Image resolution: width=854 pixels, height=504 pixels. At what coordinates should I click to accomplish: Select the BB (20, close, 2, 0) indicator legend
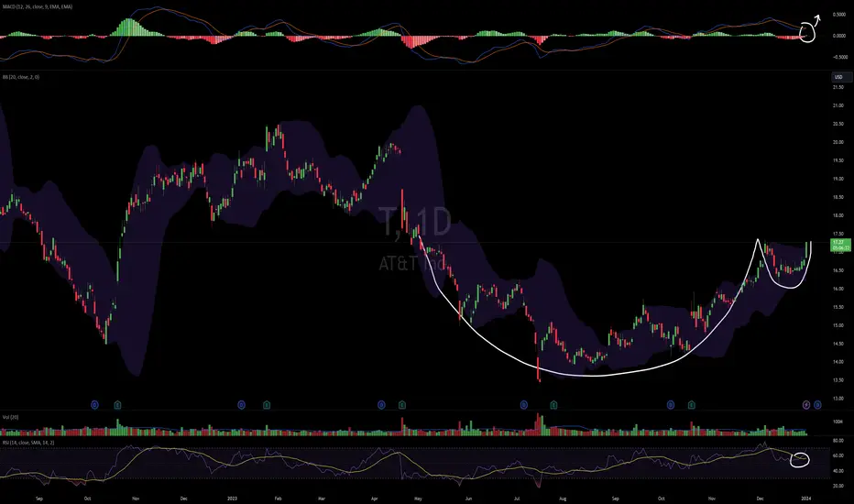(x=21, y=77)
